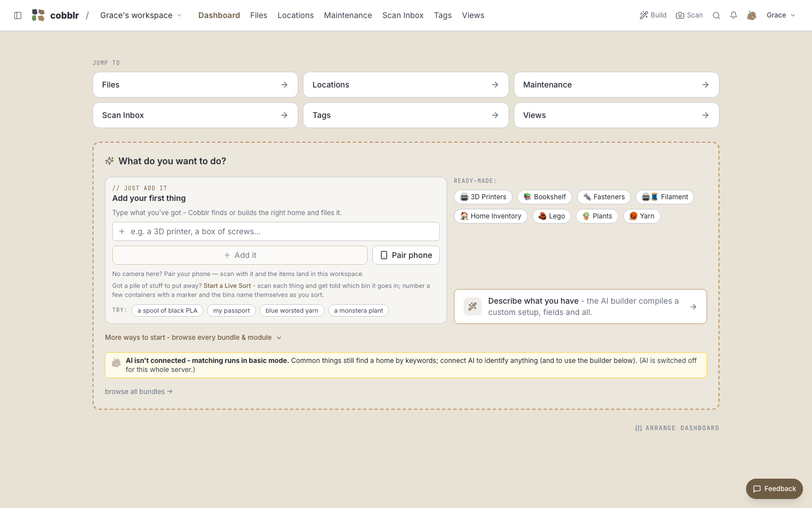Click the Arrange Dashboard sliders icon
812x508 pixels.
[x=638, y=428]
